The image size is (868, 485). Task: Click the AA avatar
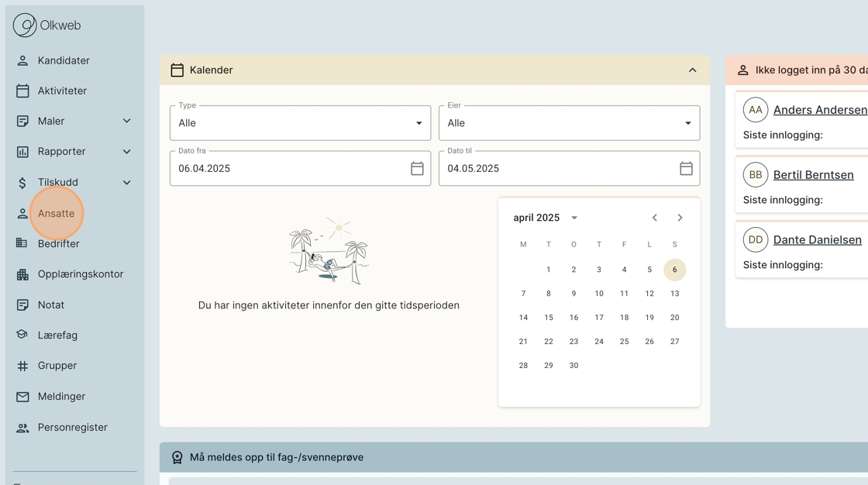coord(756,109)
